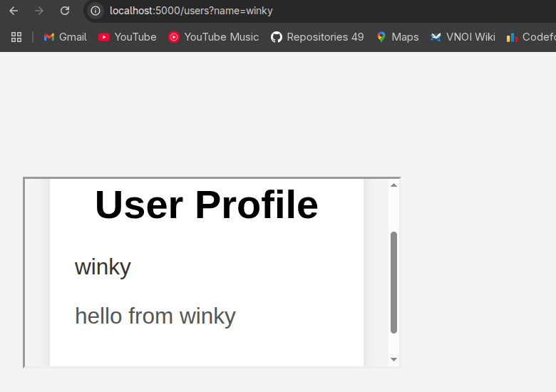Image resolution: width=556 pixels, height=392 pixels.
Task: Open the VNOI Wiki bookmark
Action: pos(463,37)
